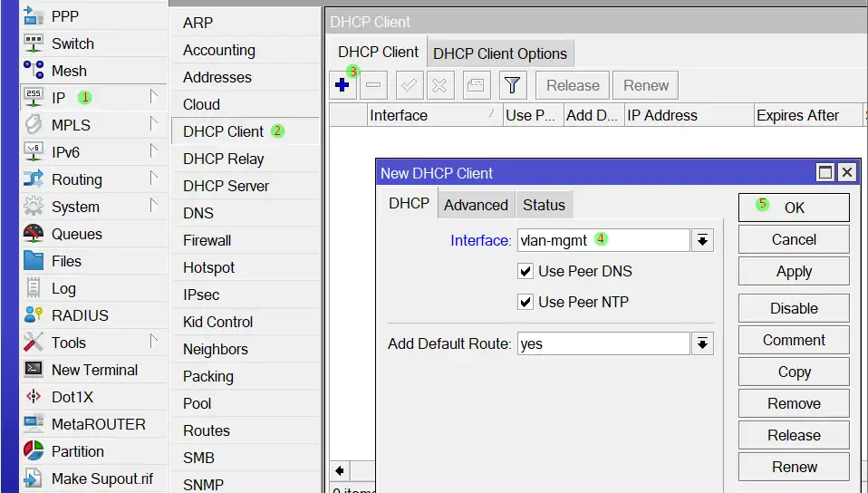Open Files in the sidebar
Screen dimensions: 868x493
(x=66, y=261)
